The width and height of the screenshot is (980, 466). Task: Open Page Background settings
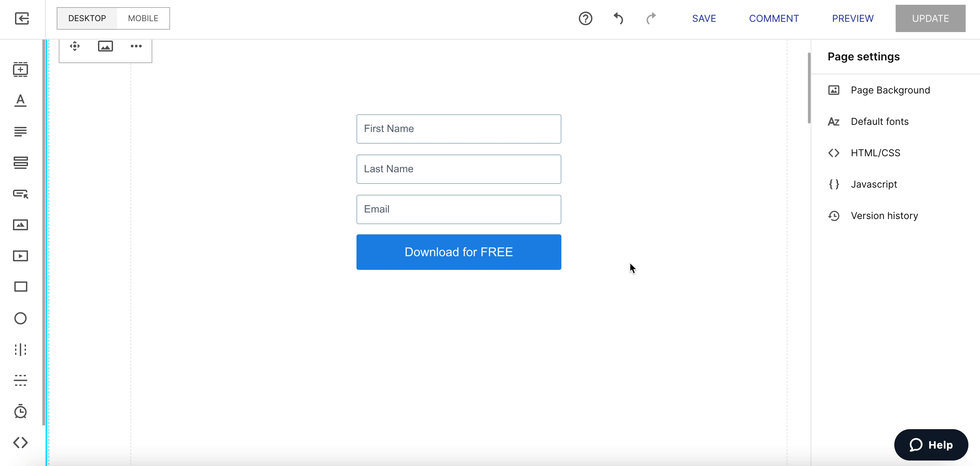click(890, 90)
